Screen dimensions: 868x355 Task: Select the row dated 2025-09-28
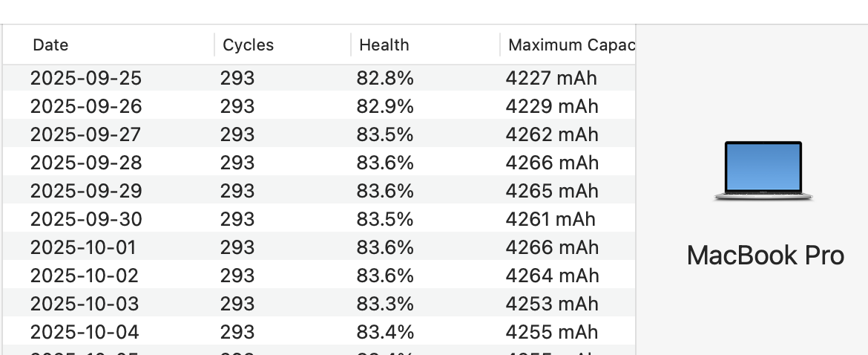(85, 163)
